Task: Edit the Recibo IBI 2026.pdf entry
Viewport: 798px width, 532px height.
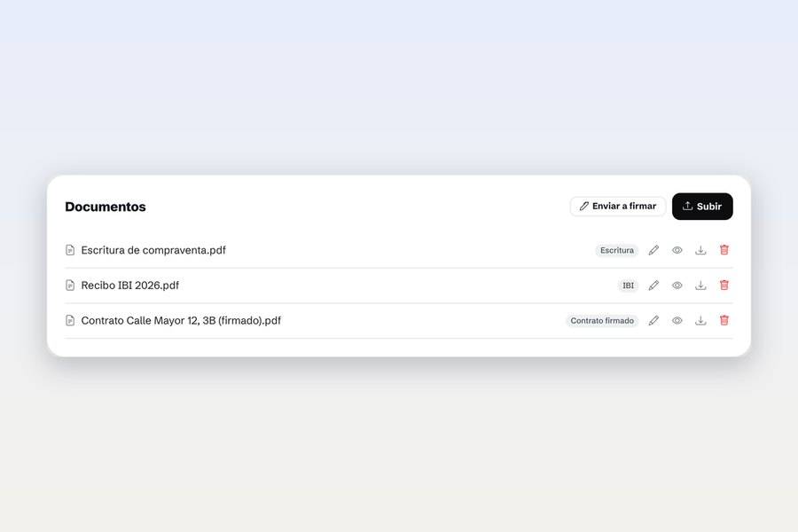Action: tap(653, 286)
